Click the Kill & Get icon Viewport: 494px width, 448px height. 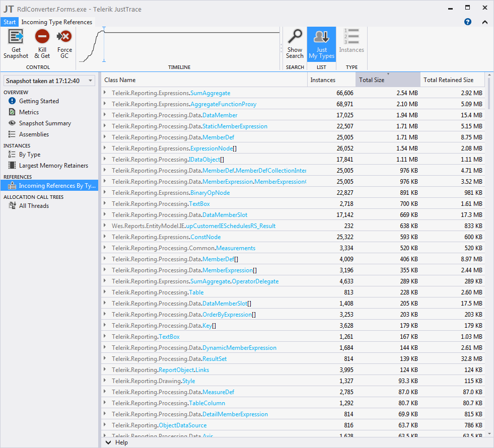coord(42,37)
